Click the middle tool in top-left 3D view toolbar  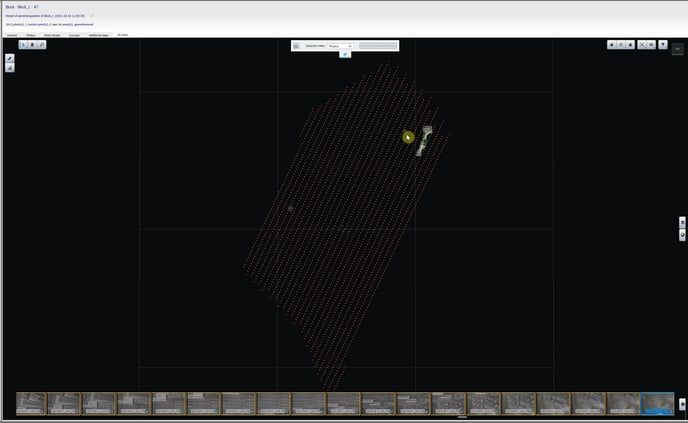(32, 45)
